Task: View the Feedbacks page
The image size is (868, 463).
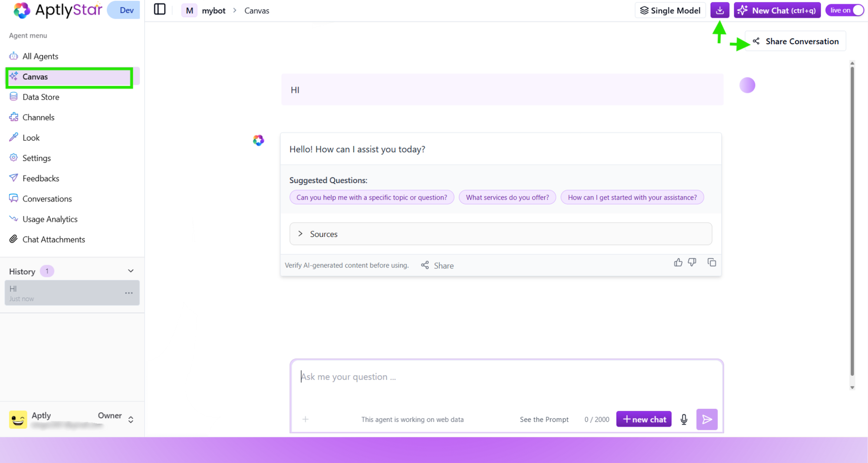Action: (40, 179)
